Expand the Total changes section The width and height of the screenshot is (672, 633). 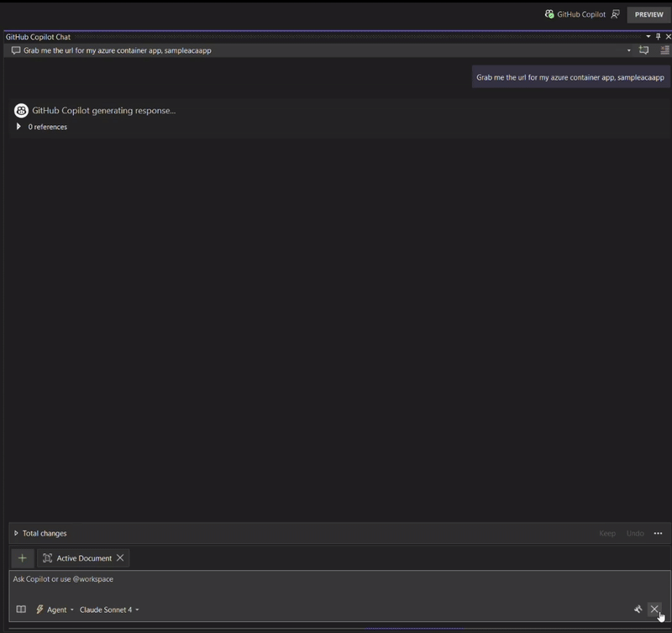click(x=15, y=533)
